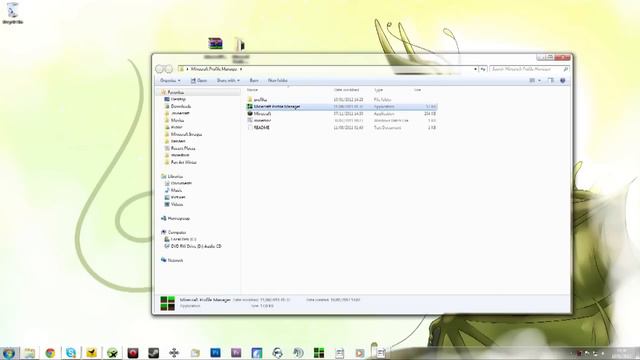
Task: Click Favorites in the navigation pane
Action: [x=176, y=92]
